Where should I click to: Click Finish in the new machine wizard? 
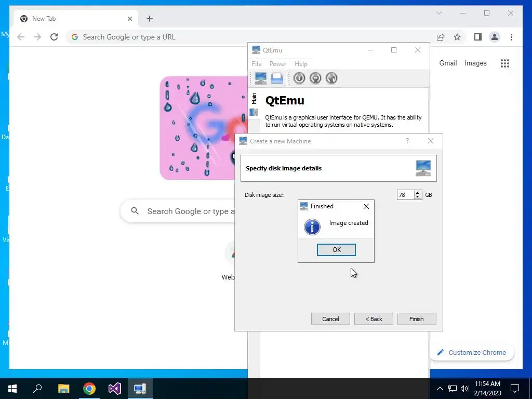(x=417, y=319)
